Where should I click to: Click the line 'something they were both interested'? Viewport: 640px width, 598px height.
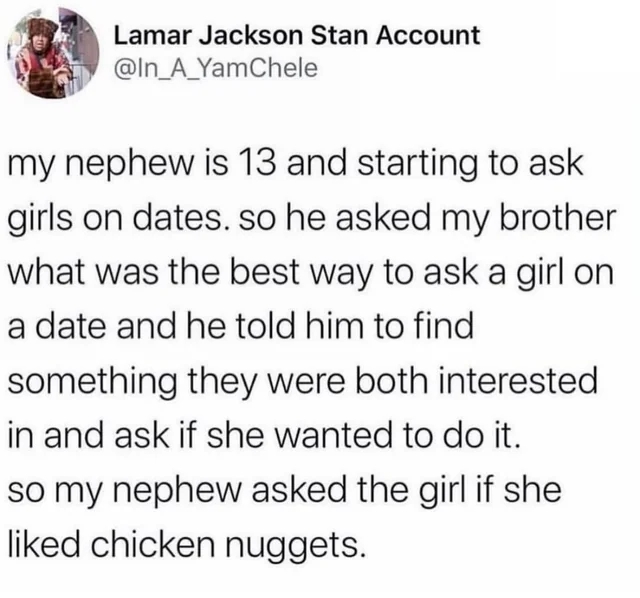pyautogui.click(x=302, y=381)
